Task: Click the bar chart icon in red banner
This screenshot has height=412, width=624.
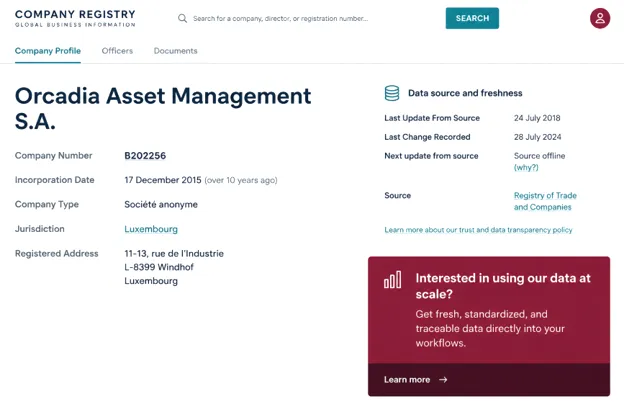Action: 392,280
